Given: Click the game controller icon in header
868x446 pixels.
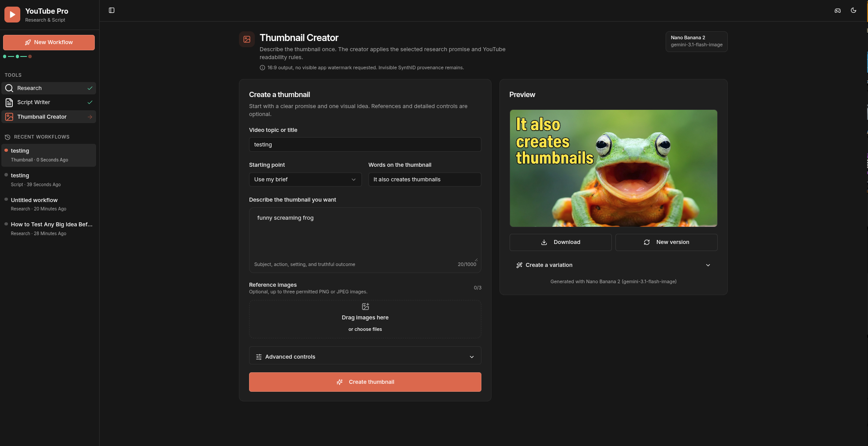Looking at the screenshot, I should (838, 10).
